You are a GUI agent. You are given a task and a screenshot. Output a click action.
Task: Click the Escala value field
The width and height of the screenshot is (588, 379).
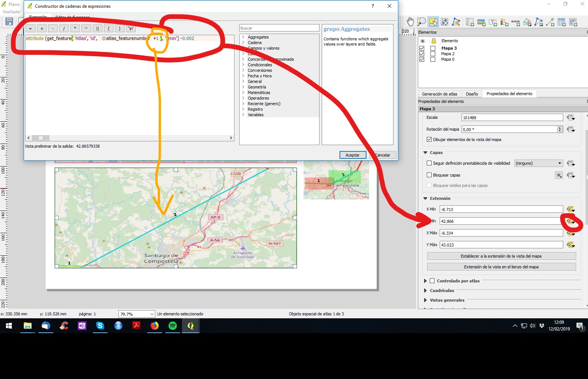coord(512,118)
